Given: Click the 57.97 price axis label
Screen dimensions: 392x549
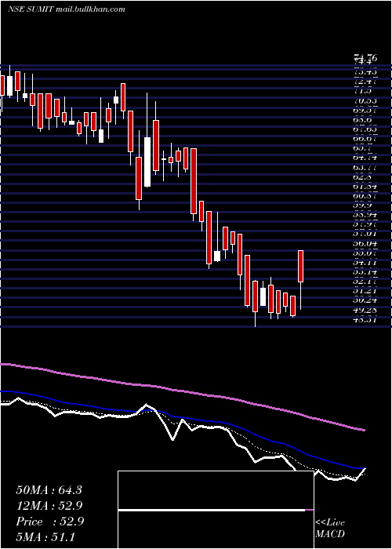Looking at the screenshot, I should (365, 224).
